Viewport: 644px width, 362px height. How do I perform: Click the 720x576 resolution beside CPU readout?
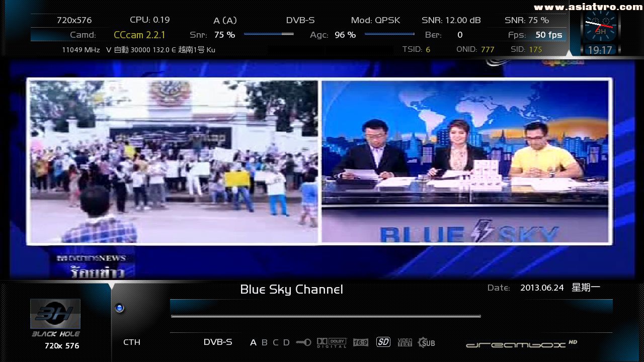tap(74, 20)
